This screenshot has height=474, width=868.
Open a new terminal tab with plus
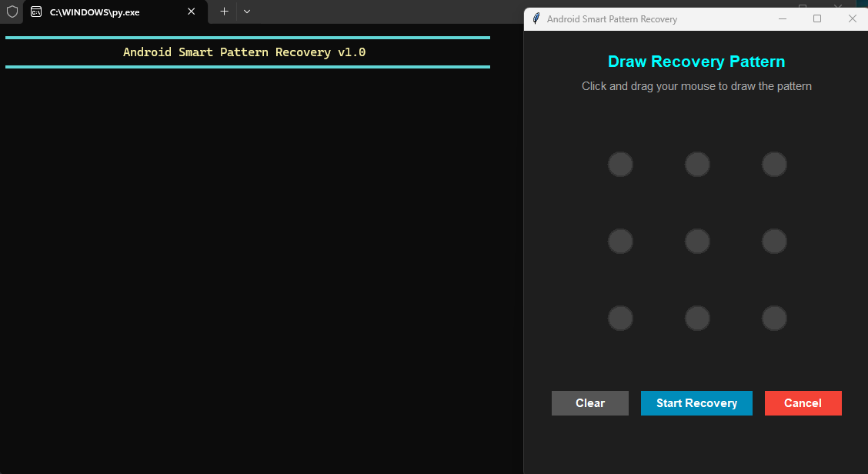coord(224,12)
